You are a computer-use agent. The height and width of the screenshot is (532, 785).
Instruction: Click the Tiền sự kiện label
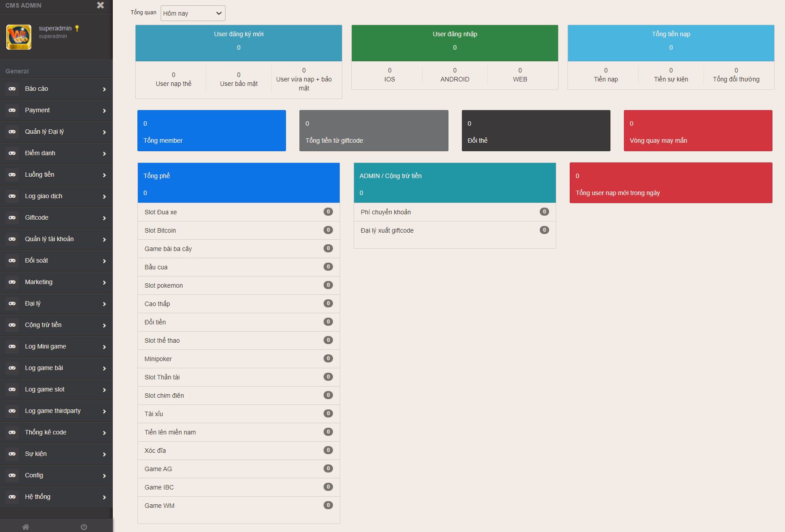click(x=671, y=79)
